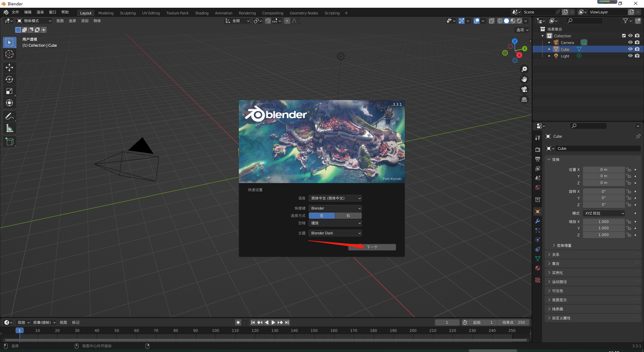This screenshot has height=352, width=644.
Task: Play the animation forward
Action: pos(273,322)
